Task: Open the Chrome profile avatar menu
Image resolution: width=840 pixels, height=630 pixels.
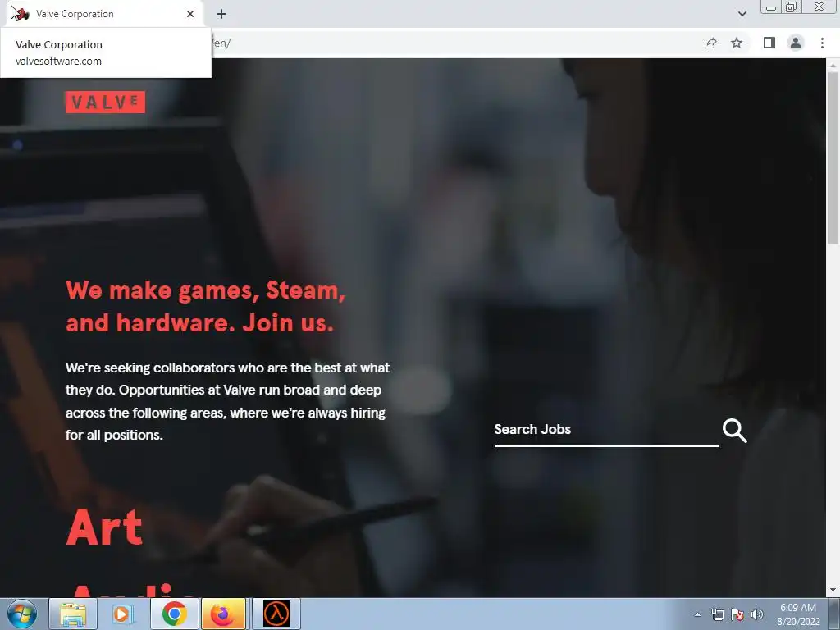Action: 796,43
